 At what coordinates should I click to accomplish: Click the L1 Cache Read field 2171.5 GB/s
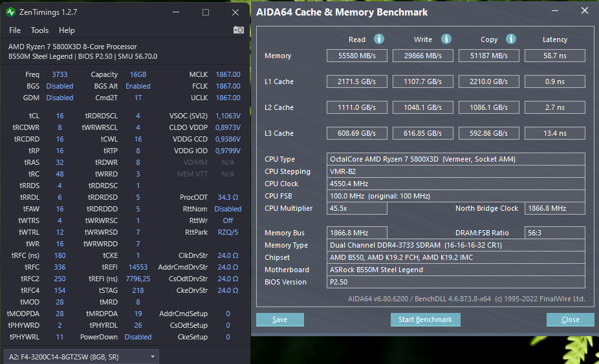pyautogui.click(x=357, y=81)
